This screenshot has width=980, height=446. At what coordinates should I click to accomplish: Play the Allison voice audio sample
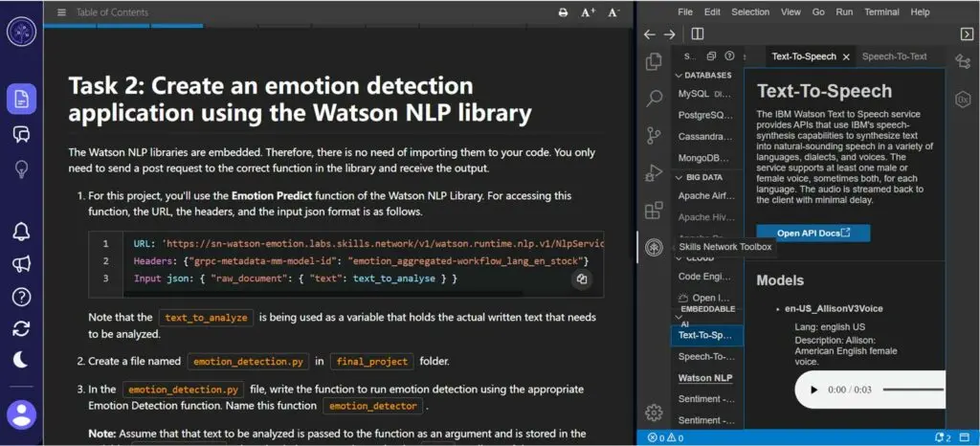click(x=813, y=390)
